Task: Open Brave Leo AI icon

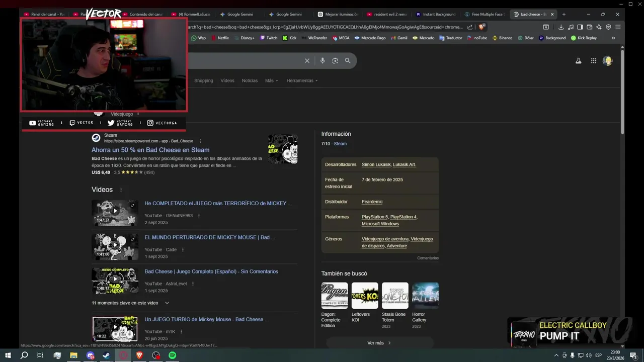Action: [599, 27]
